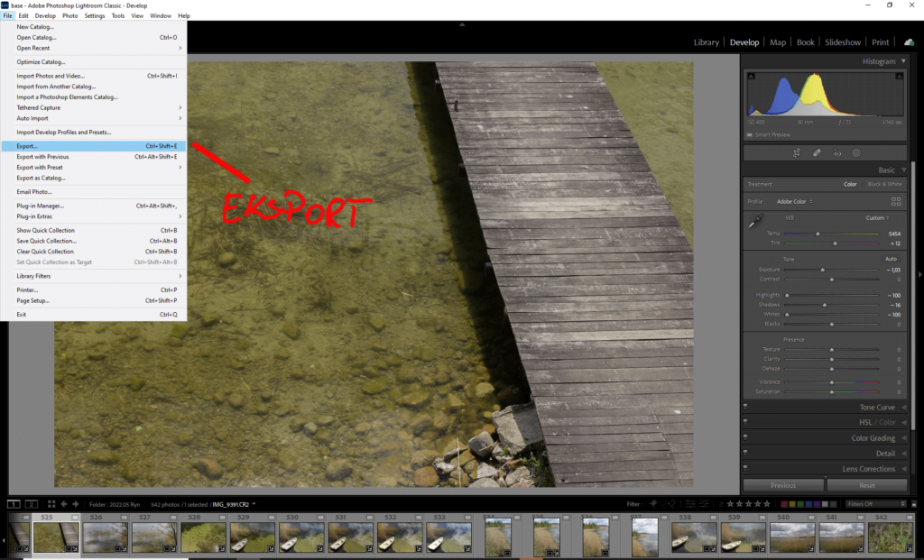Image resolution: width=924 pixels, height=560 pixels.
Task: Open the Healing brush tool
Action: (818, 152)
